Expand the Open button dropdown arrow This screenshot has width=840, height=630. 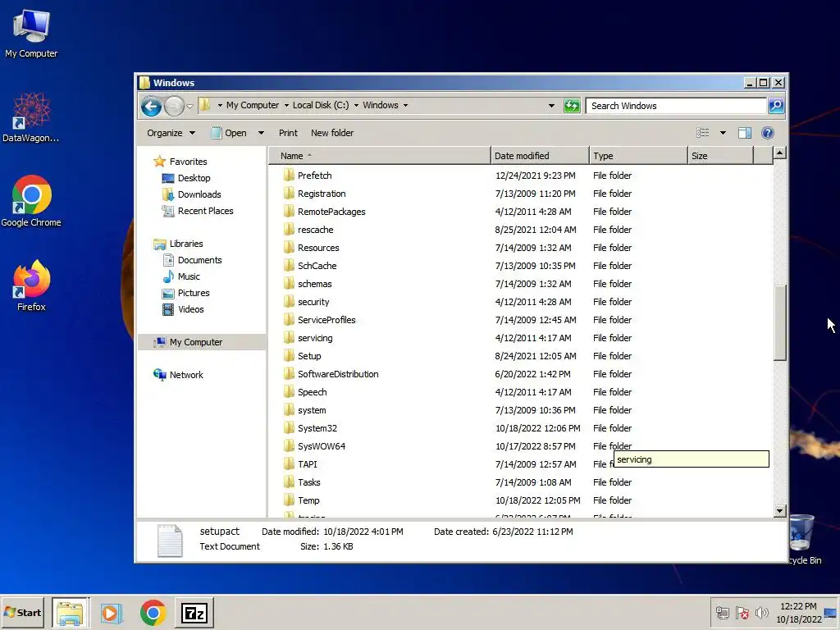click(x=261, y=133)
